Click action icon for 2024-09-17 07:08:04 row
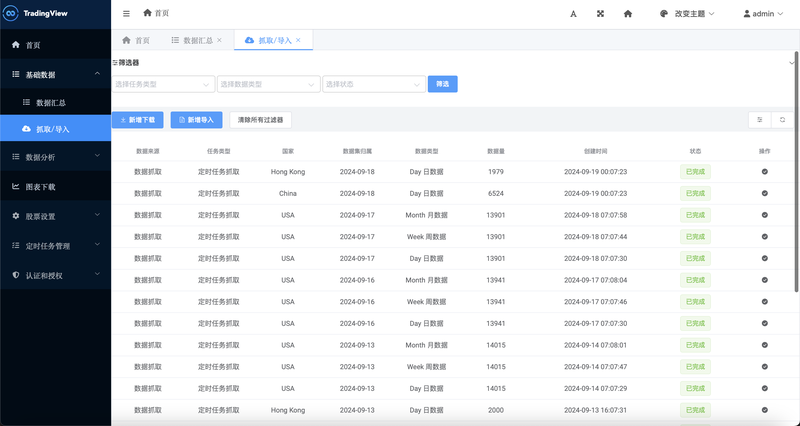 coord(764,280)
